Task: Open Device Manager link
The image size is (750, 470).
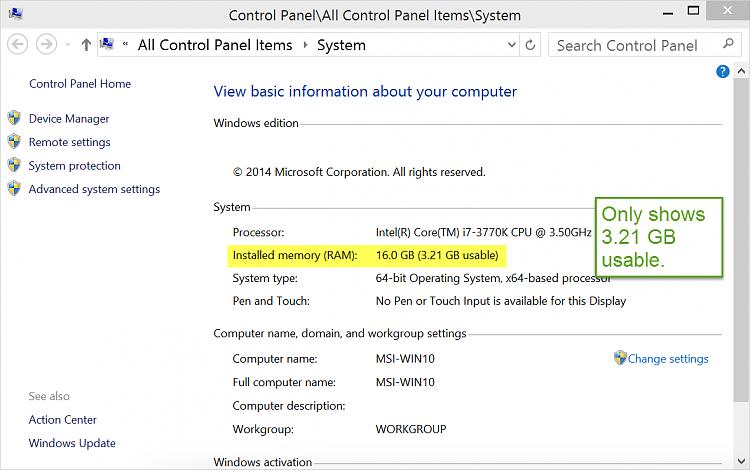Action: click(69, 119)
